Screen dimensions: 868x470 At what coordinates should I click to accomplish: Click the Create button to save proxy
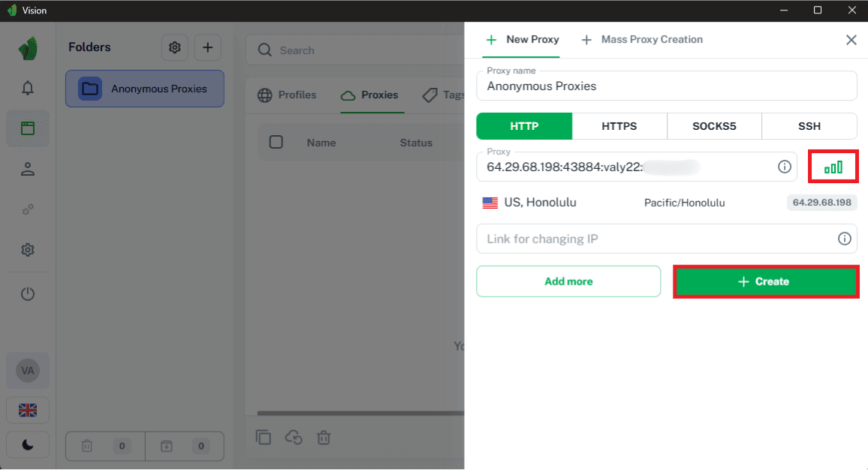pyautogui.click(x=765, y=281)
